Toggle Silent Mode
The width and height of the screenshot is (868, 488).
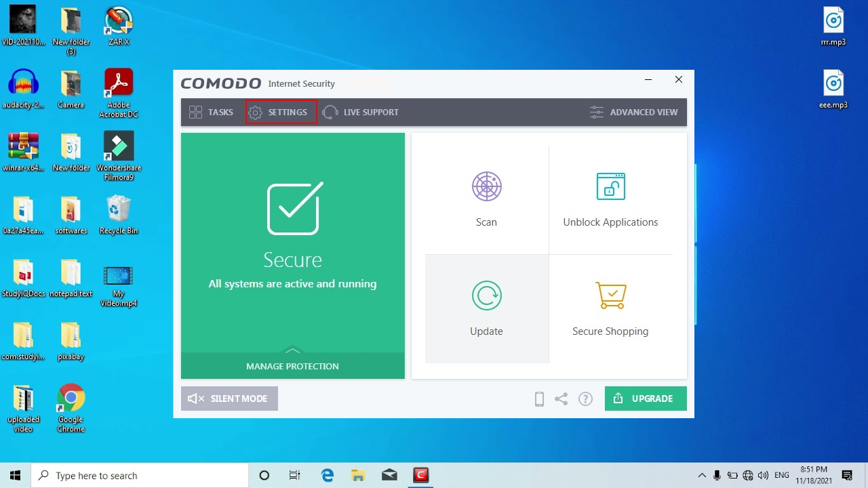pos(229,399)
